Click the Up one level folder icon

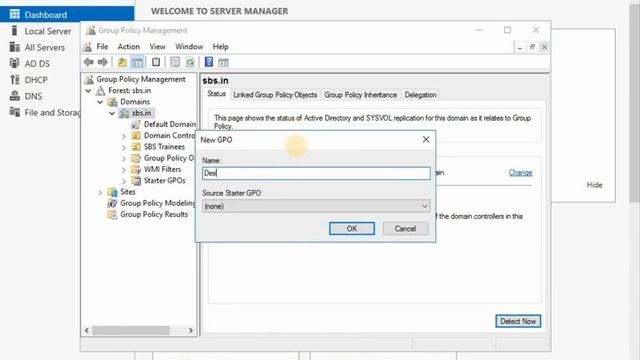tap(122, 62)
